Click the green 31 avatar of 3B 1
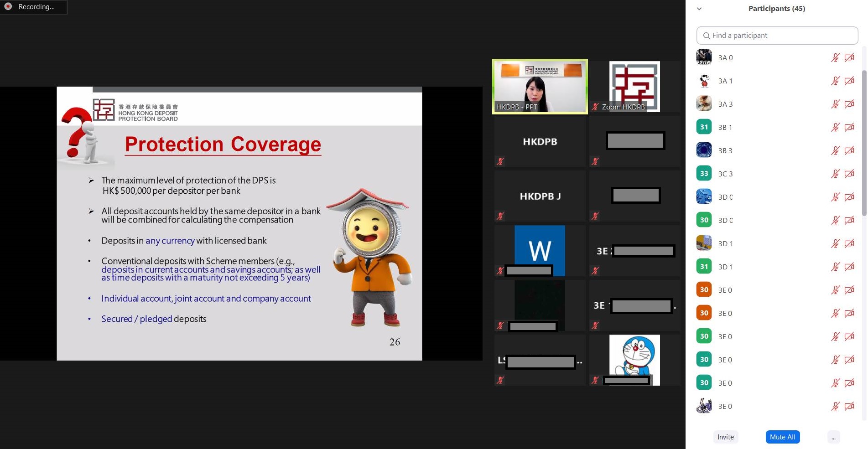 (704, 127)
